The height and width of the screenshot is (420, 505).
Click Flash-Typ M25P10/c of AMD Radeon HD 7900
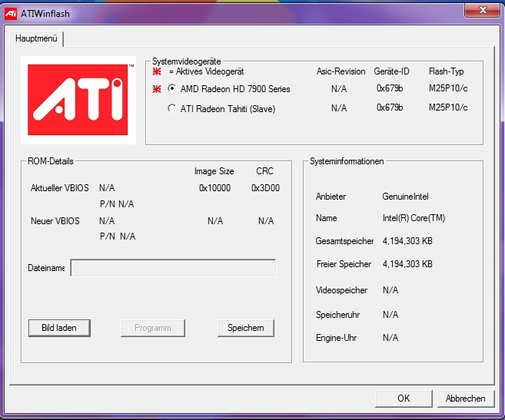click(448, 88)
